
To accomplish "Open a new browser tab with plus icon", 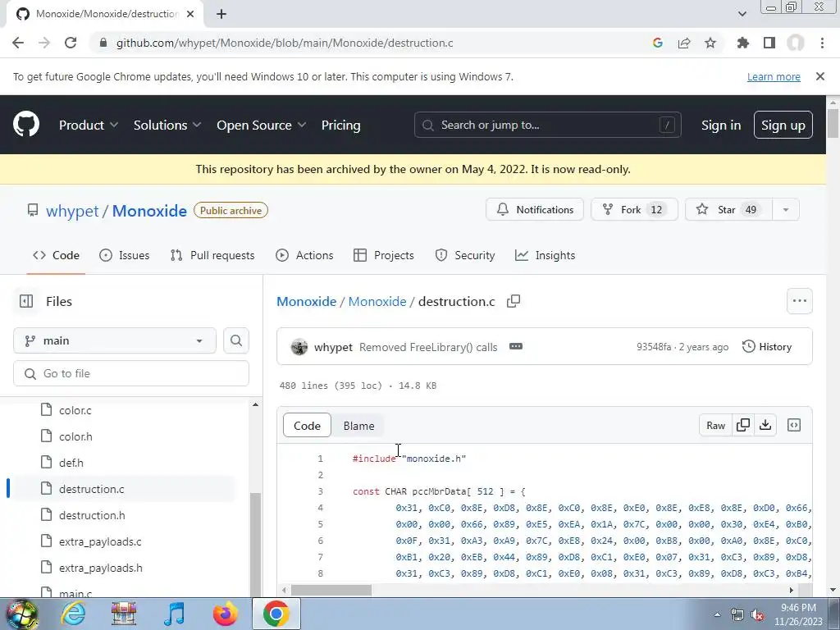I will 221,14.
